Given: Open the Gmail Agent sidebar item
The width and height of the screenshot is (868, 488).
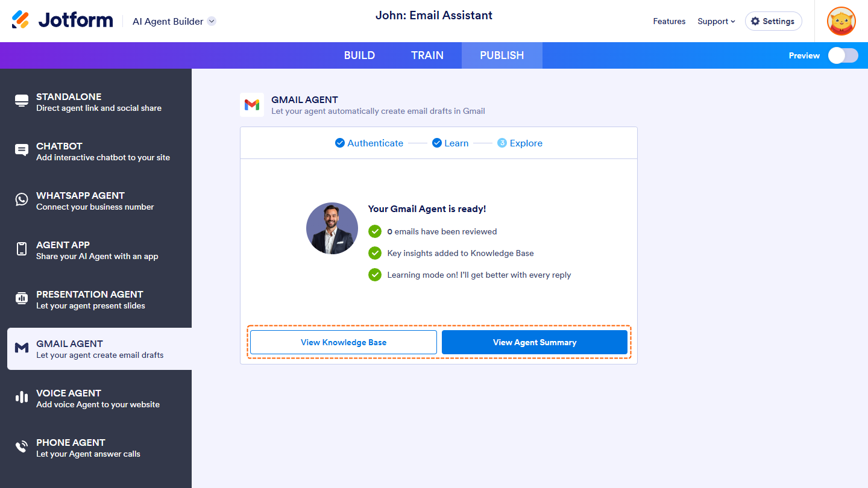Looking at the screenshot, I should pos(99,349).
